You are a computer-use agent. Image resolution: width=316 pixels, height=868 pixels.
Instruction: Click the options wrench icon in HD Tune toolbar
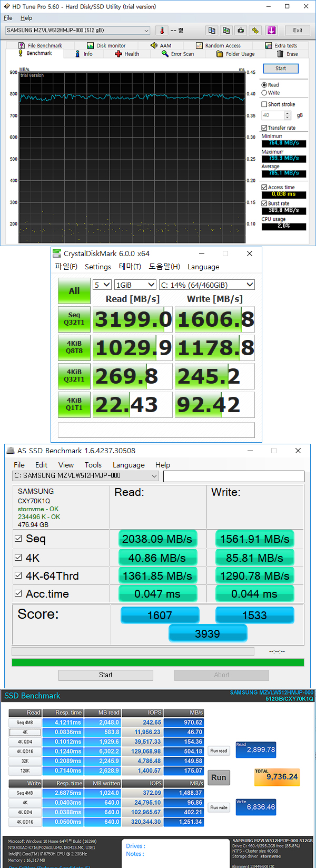[255, 31]
